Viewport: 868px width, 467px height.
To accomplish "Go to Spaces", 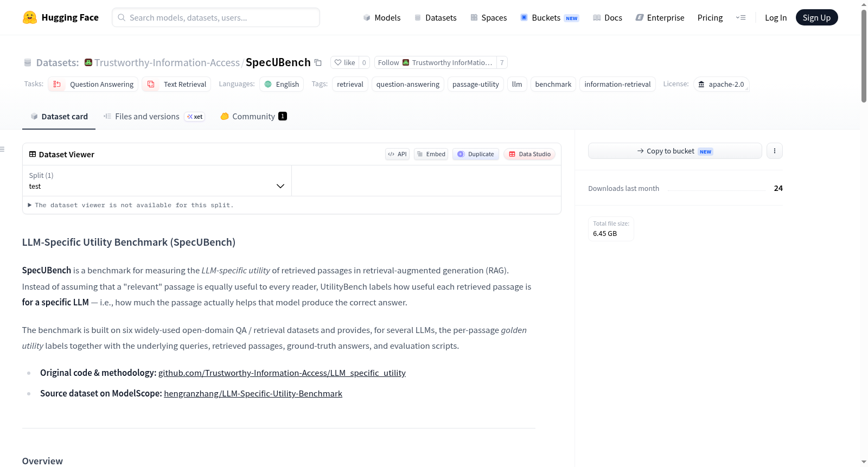I will click(x=488, y=17).
